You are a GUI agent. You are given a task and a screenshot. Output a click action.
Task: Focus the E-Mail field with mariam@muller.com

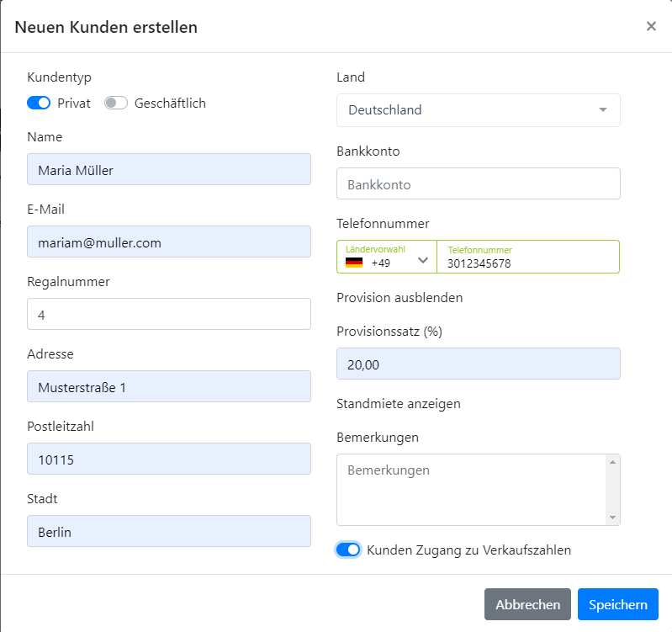tap(169, 242)
